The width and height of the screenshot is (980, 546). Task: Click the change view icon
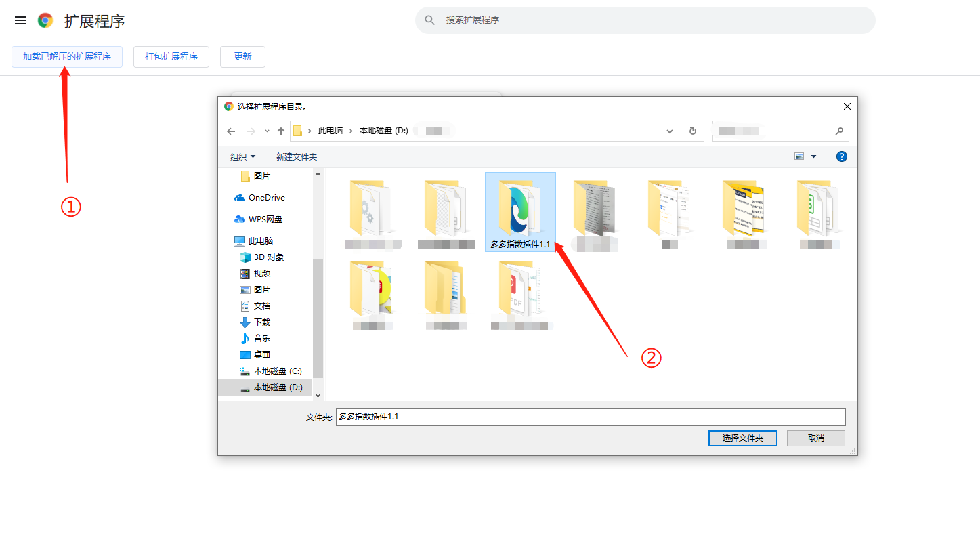coord(799,156)
